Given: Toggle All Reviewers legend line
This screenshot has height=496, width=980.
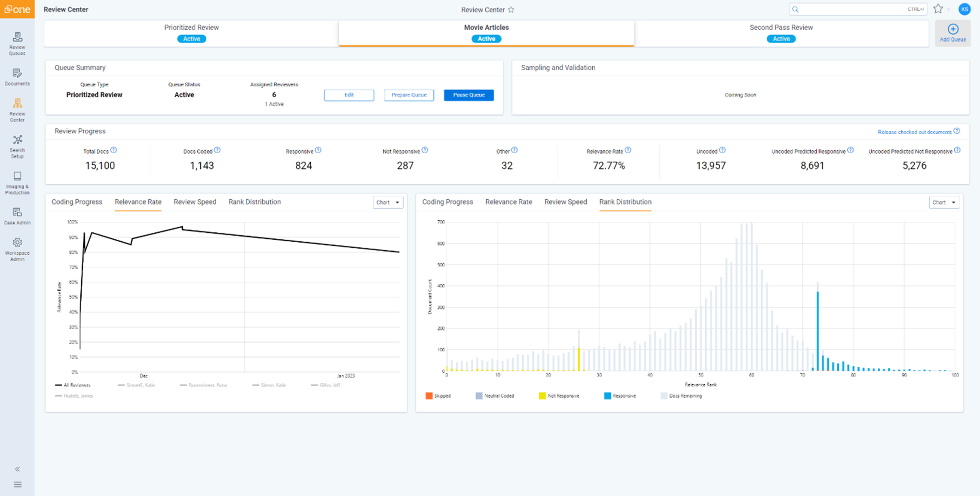Looking at the screenshot, I should click(73, 385).
